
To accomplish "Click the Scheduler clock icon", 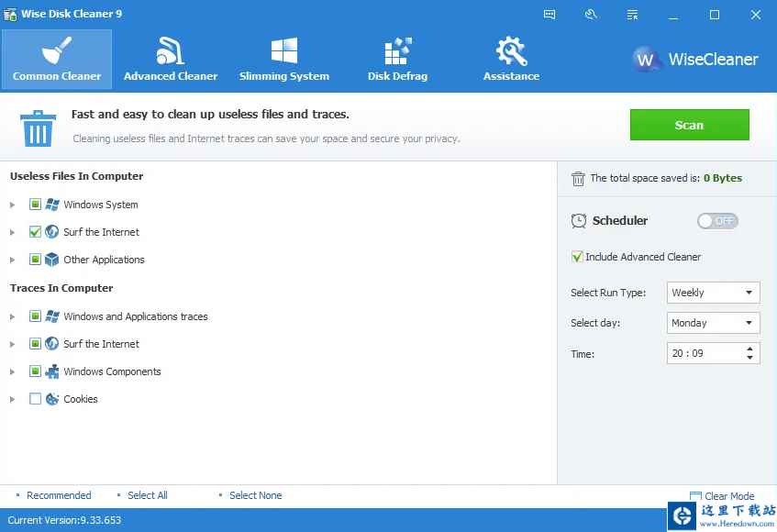I will 578,220.
